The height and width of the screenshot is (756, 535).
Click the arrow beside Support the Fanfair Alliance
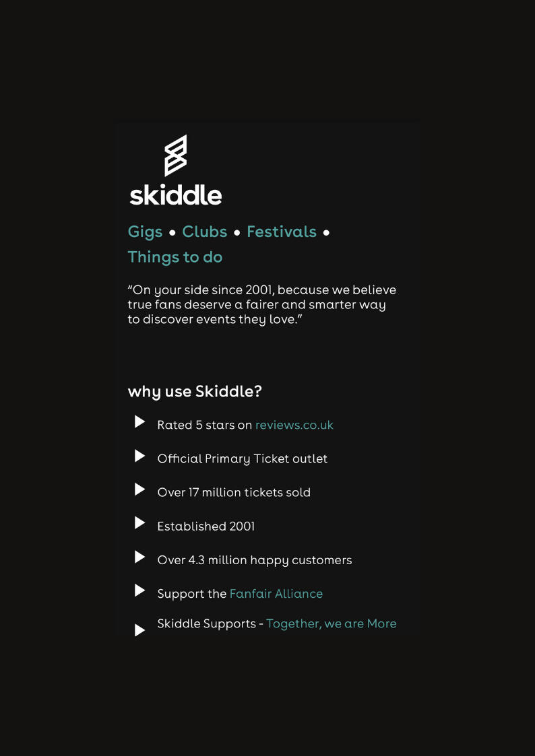pyautogui.click(x=139, y=590)
